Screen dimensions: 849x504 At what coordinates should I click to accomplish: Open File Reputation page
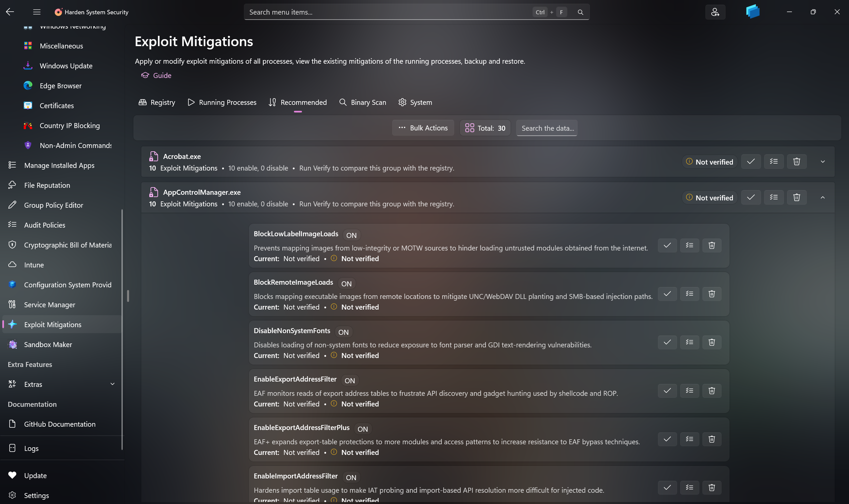pos(62,185)
